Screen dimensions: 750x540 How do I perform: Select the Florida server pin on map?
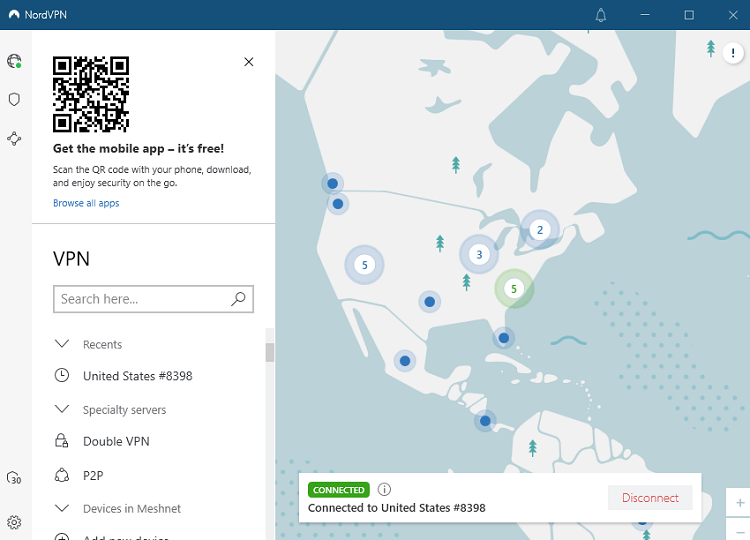pos(503,338)
